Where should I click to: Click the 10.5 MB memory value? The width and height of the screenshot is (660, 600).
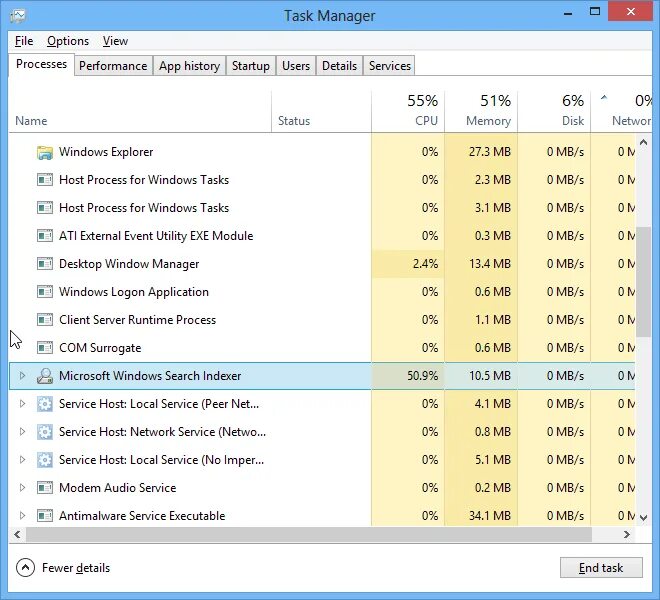click(490, 376)
